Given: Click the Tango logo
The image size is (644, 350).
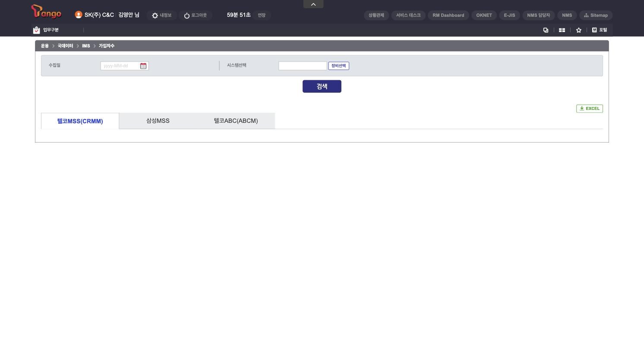Looking at the screenshot, I should [x=46, y=12].
